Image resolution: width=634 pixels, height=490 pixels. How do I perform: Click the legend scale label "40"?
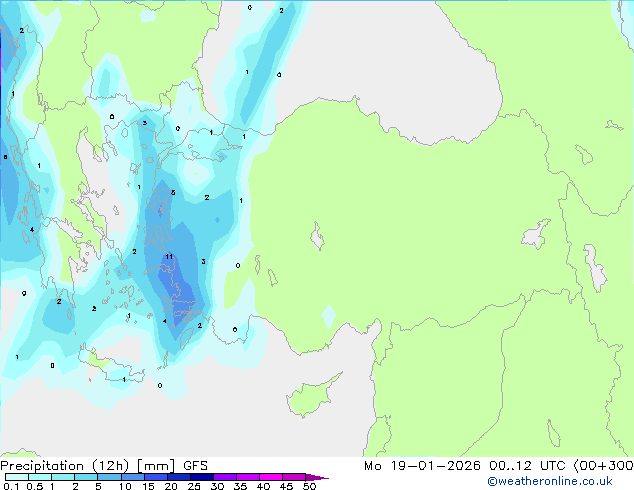(x=263, y=486)
